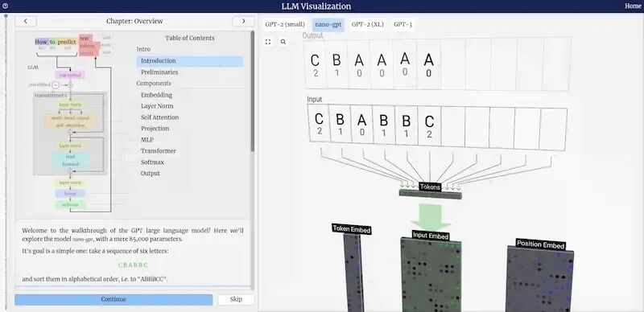Click the green C B A B B C sequence

tap(133, 265)
